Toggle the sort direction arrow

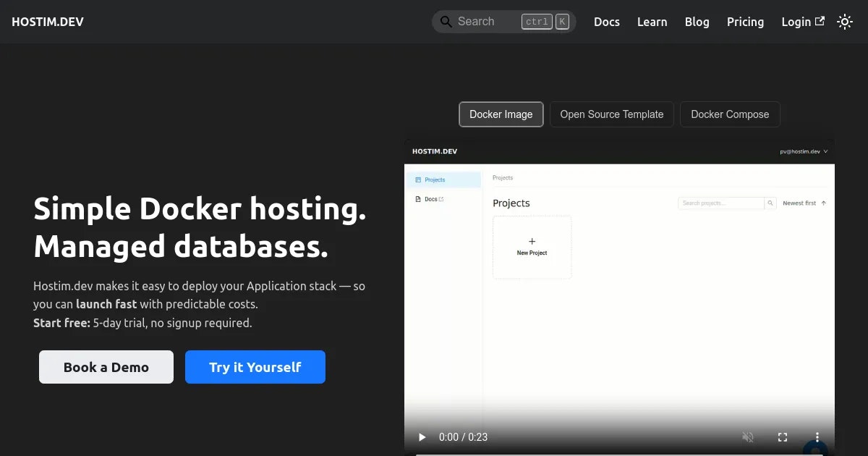(x=825, y=203)
